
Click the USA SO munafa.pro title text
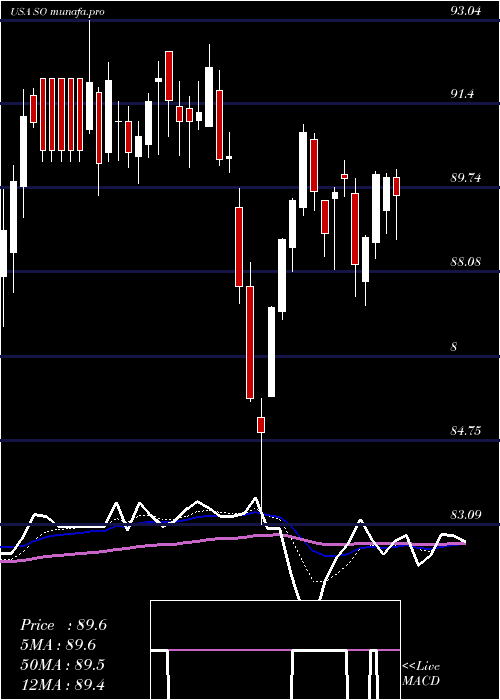click(58, 12)
